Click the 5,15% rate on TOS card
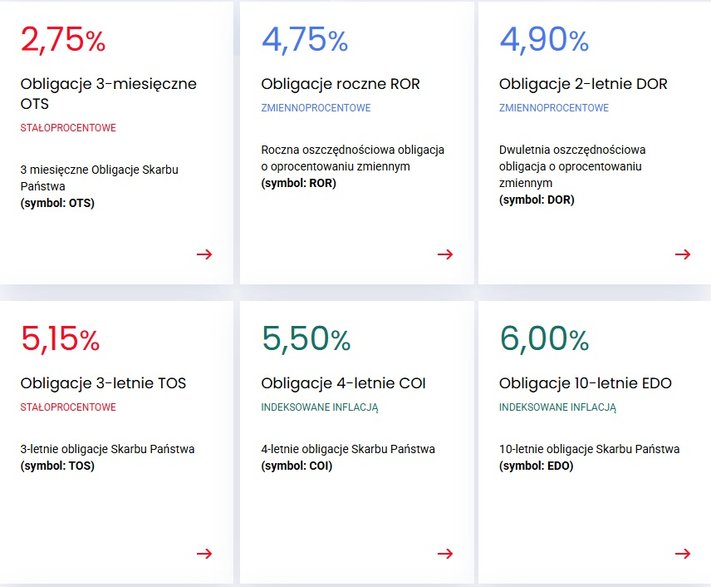 pyautogui.click(x=60, y=339)
